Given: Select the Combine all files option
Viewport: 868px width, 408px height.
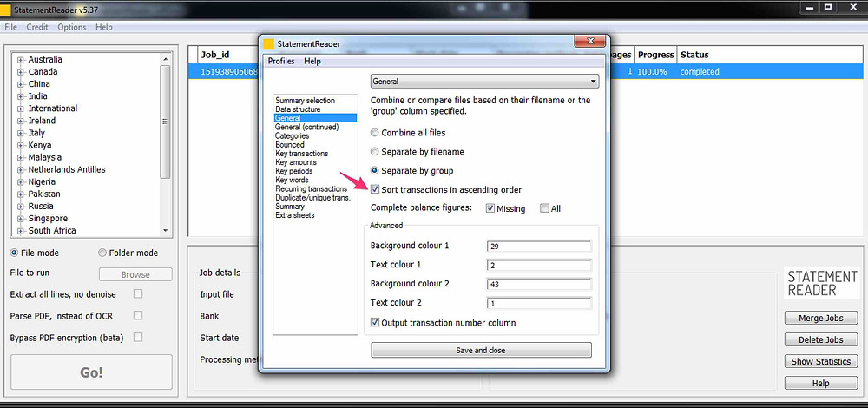Looking at the screenshot, I should [375, 133].
